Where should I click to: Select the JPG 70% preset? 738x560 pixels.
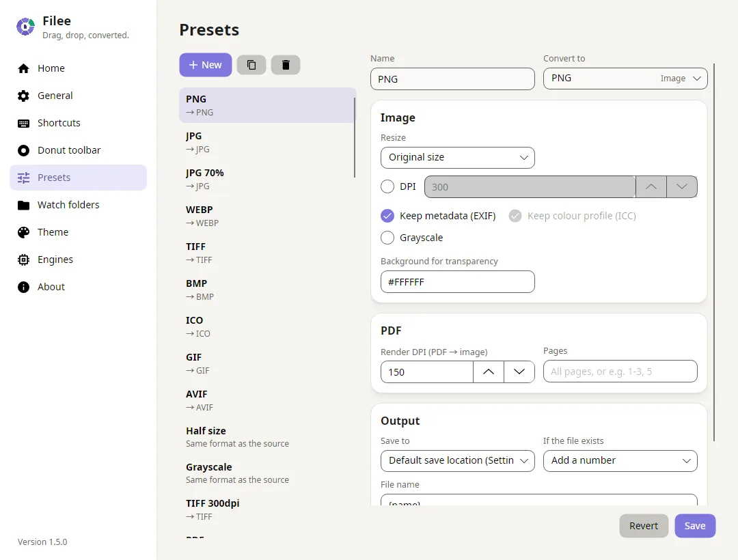click(267, 179)
